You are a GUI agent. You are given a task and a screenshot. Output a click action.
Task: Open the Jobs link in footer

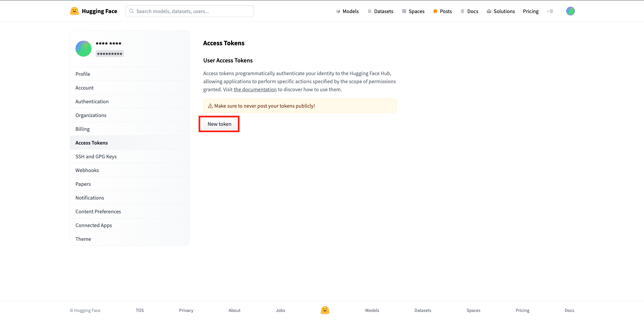[280, 310]
